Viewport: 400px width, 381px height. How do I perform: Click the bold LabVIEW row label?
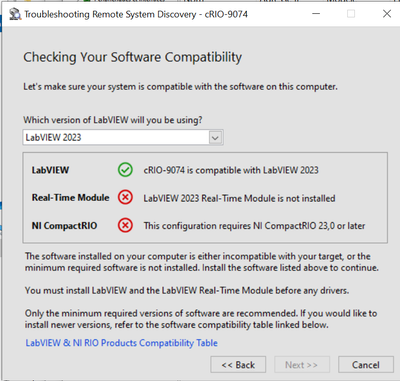(50, 170)
